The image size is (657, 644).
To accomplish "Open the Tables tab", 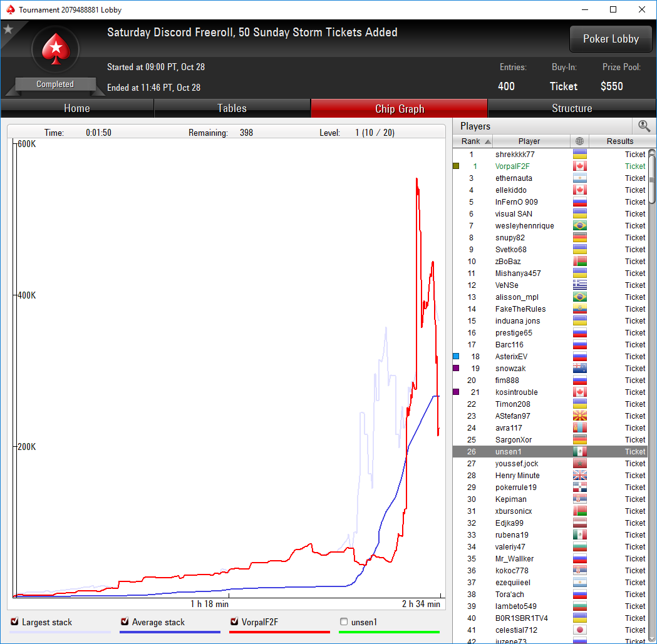I will click(232, 108).
